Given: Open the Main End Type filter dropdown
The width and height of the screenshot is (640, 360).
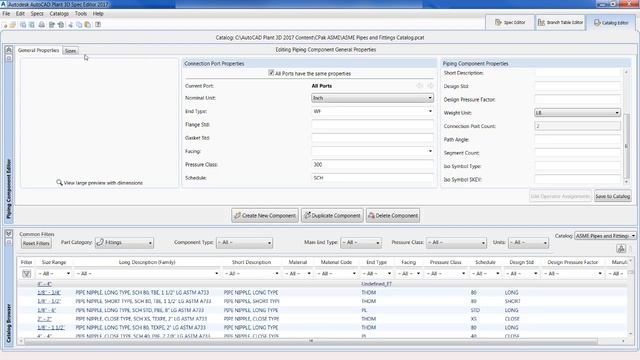Looking at the screenshot, I should point(361,242).
